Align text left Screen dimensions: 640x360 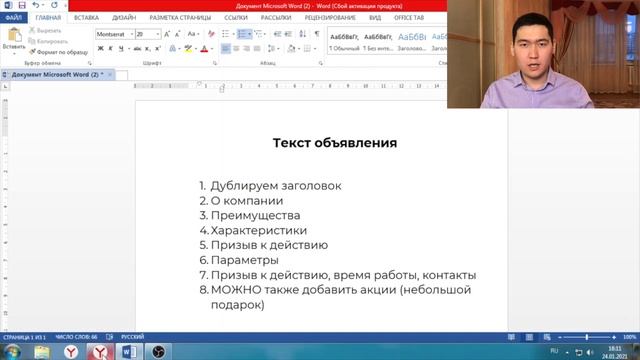[x=225, y=49]
